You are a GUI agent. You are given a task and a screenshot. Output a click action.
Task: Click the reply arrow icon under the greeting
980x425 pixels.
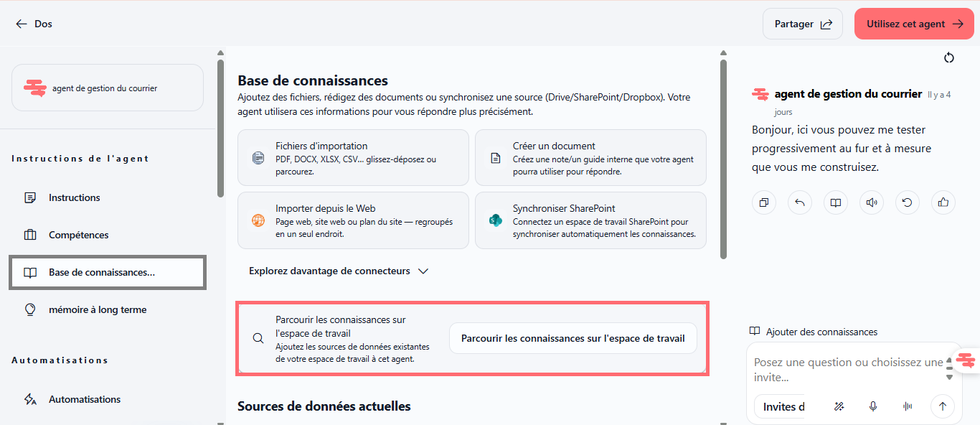click(800, 202)
